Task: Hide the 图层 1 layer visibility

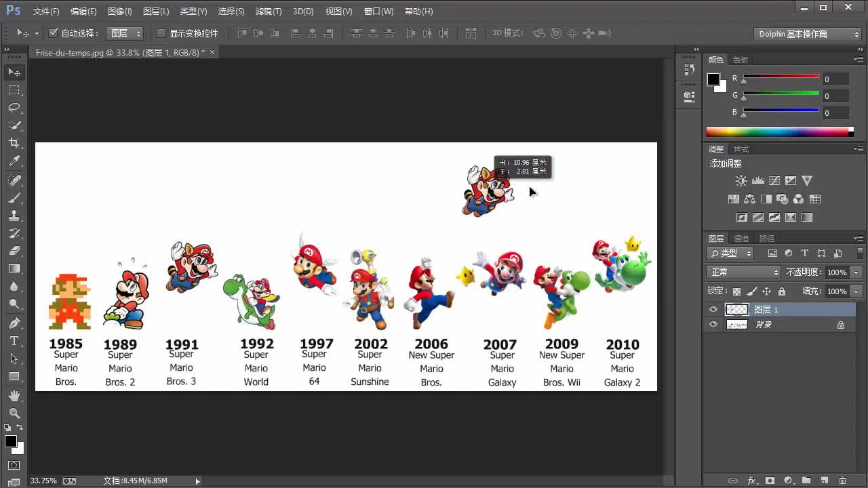Action: [713, 309]
